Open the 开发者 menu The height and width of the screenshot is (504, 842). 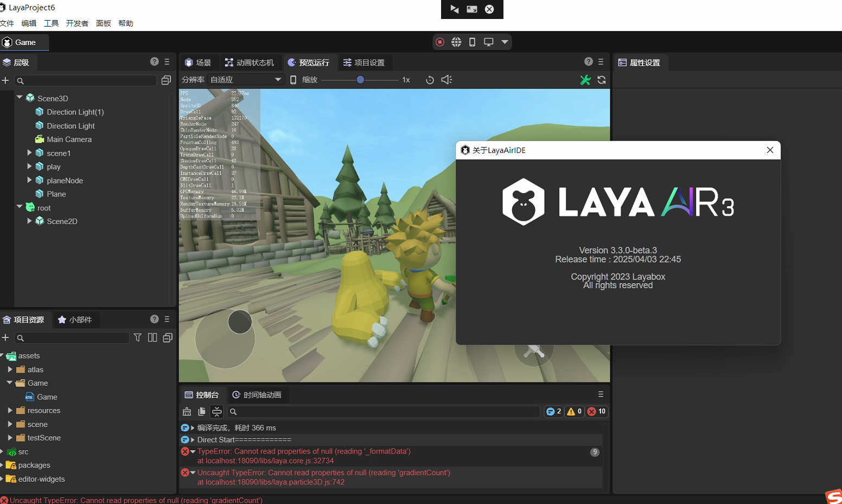(77, 23)
